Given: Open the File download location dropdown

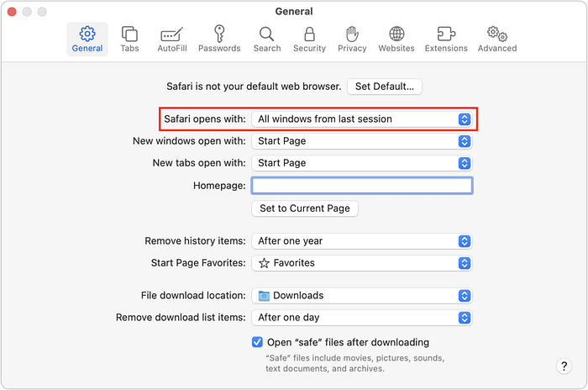Looking at the screenshot, I should (x=361, y=296).
